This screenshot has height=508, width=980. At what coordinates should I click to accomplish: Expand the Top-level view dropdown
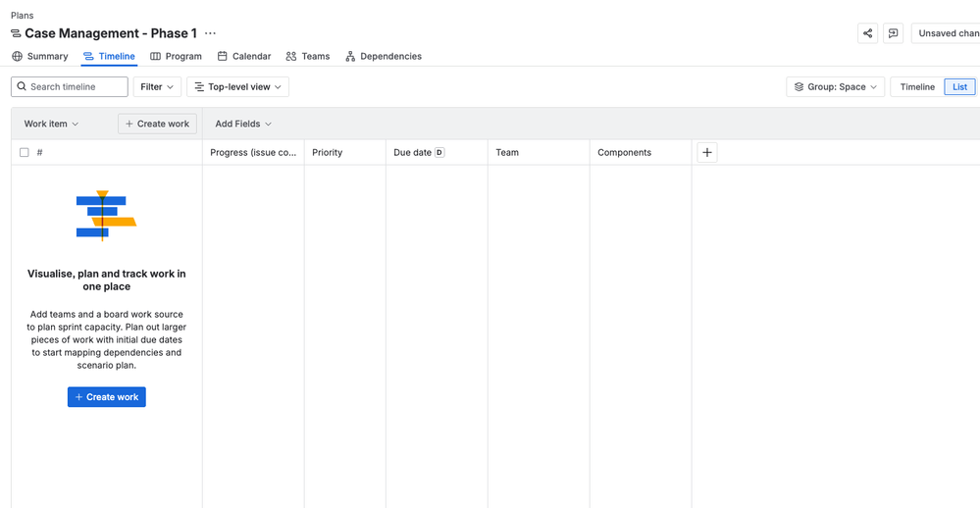pyautogui.click(x=238, y=87)
